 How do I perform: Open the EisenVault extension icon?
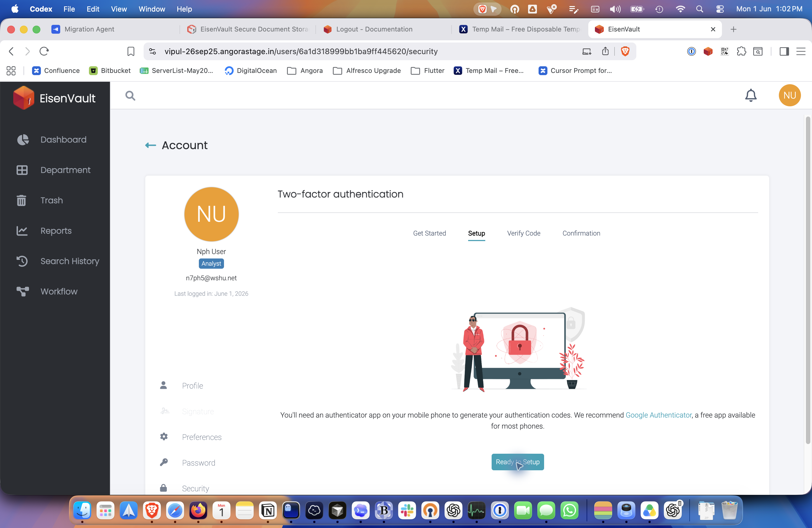point(708,51)
